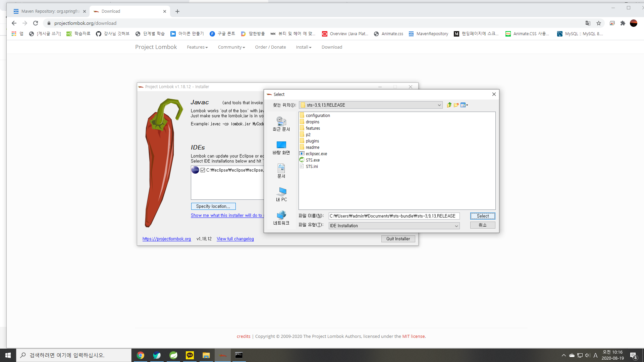Screen dimensions: 644x362
Task: Click the credits link in footer
Action: (x=244, y=336)
